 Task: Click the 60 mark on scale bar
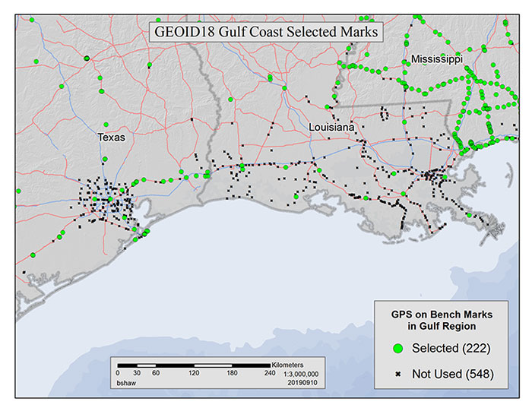coord(156,374)
